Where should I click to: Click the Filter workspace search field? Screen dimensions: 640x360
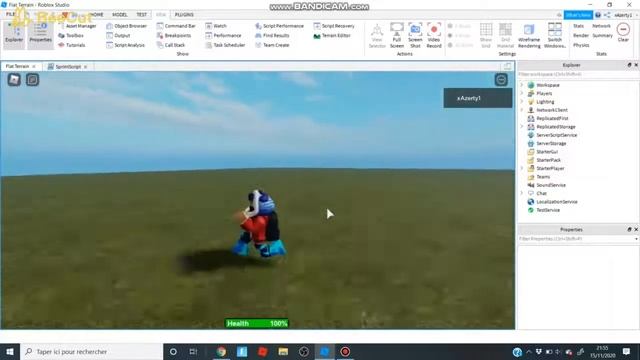578,74
